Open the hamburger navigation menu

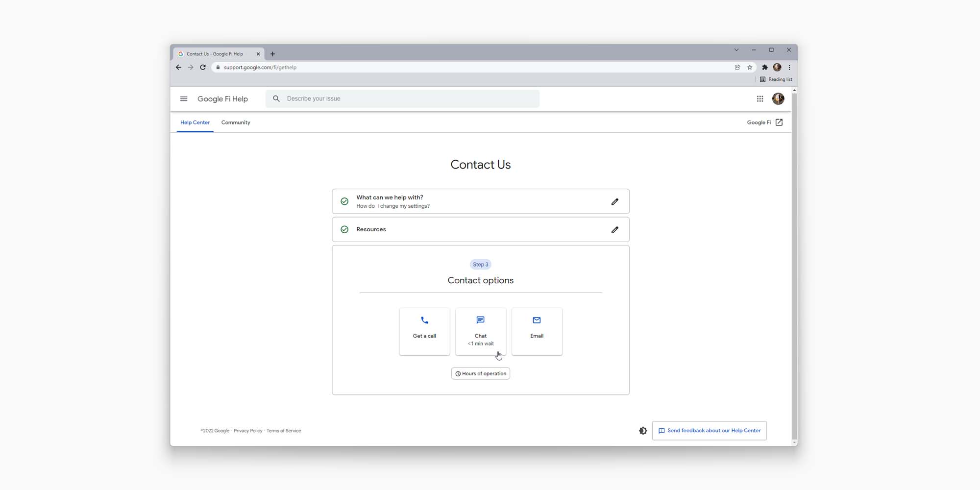coord(184,98)
